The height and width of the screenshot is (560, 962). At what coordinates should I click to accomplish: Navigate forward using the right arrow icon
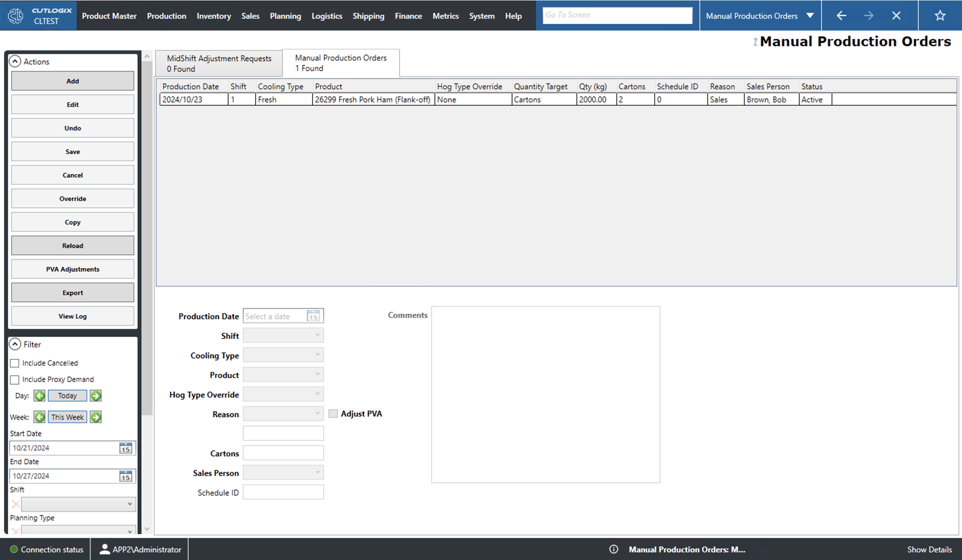(x=868, y=15)
